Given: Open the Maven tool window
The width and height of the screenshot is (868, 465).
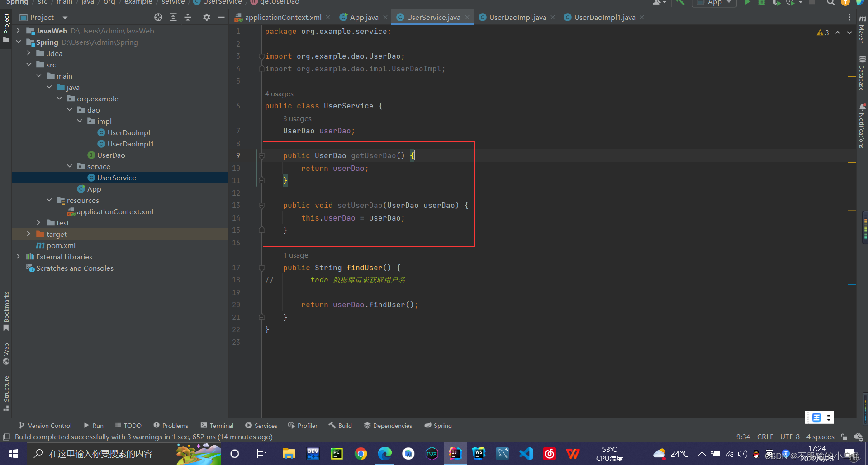Looking at the screenshot, I should coord(862,30).
